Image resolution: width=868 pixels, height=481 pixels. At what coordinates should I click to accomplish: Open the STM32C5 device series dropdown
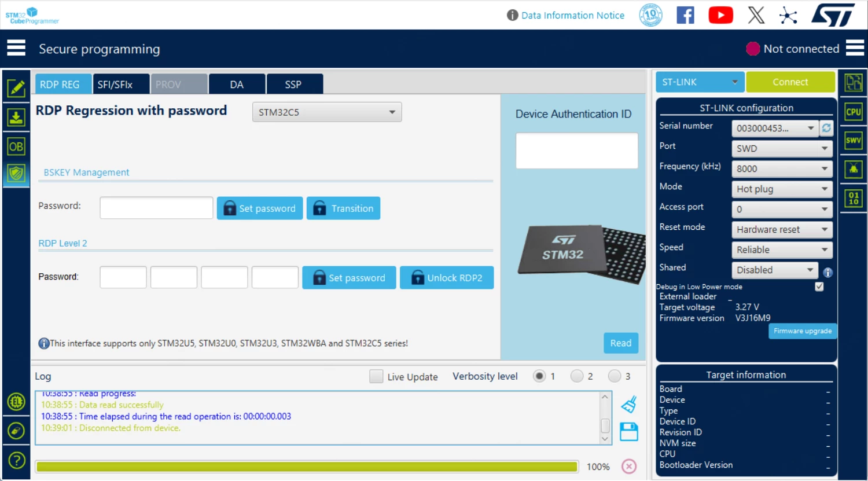click(327, 112)
